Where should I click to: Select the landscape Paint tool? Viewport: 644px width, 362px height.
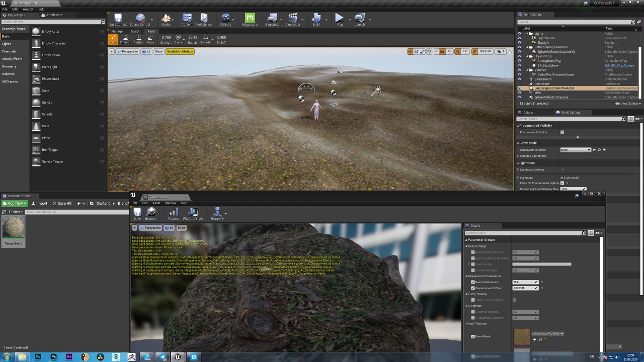113,39
